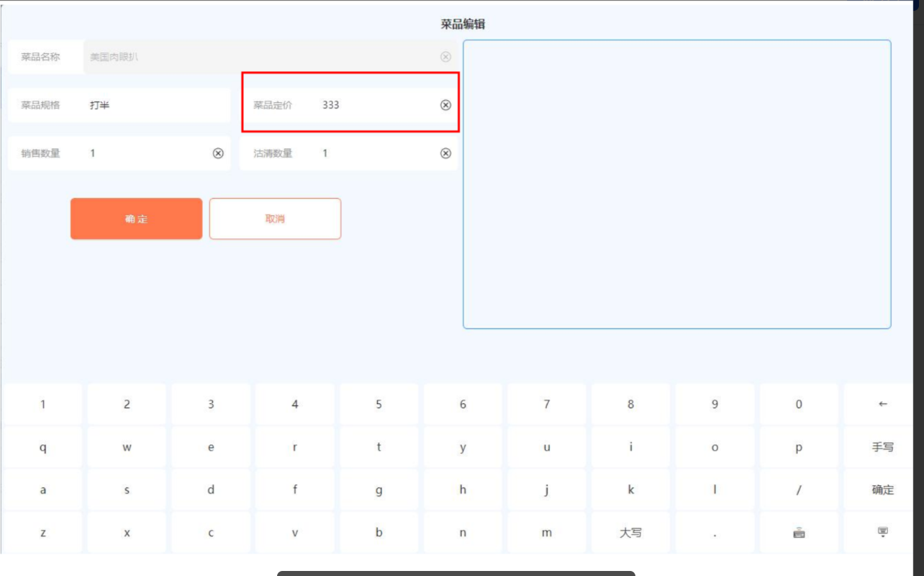Clear the 菜品定价 price field
The height and width of the screenshot is (576, 924).
[x=445, y=105]
